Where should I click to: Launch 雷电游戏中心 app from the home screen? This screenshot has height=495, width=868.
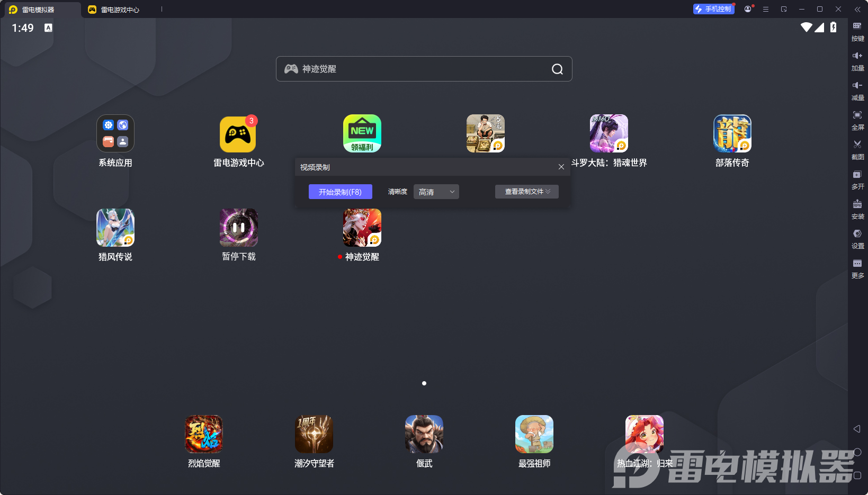click(x=238, y=133)
